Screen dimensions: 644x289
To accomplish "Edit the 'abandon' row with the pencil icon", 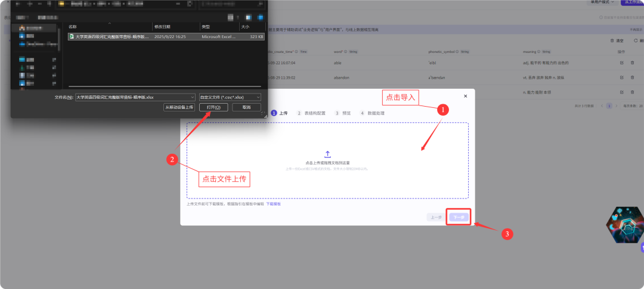I will [621, 77].
